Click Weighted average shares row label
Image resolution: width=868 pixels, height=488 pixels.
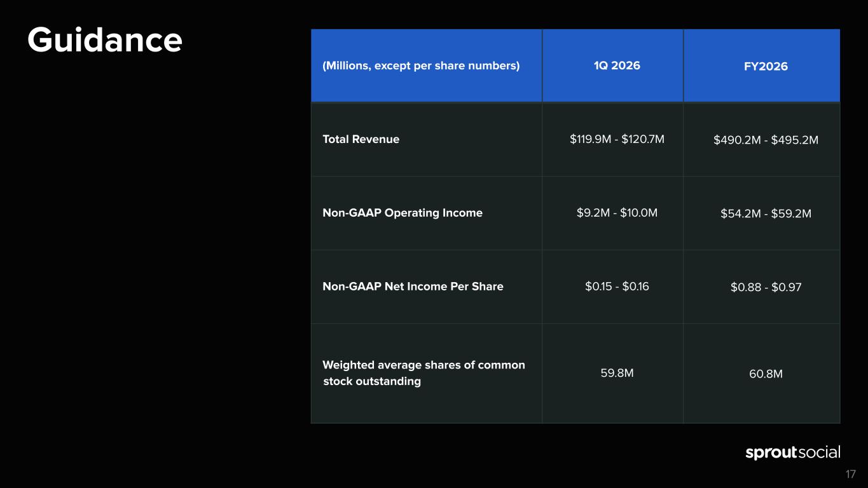coord(423,373)
